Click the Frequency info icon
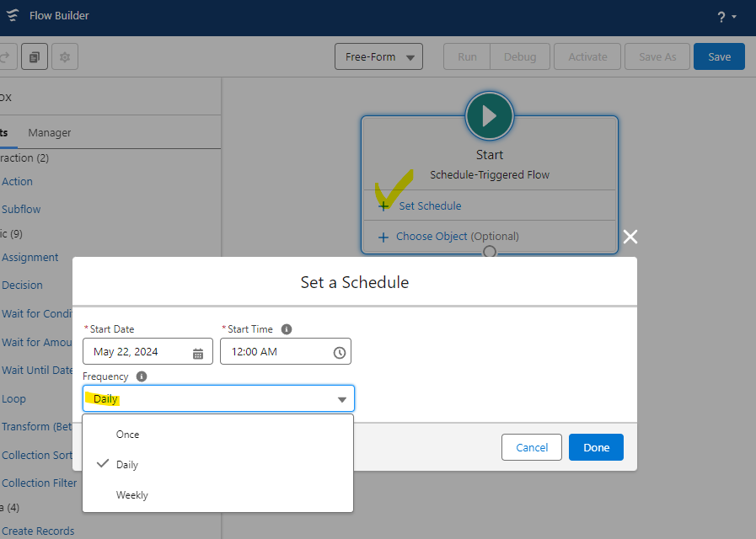This screenshot has width=756, height=539. pos(142,376)
